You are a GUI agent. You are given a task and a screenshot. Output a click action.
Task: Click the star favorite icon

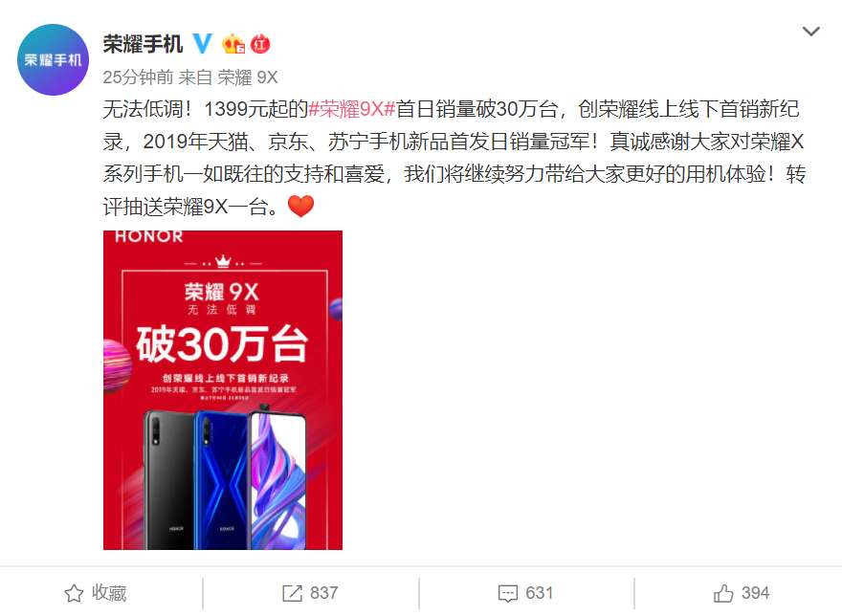pyautogui.click(x=74, y=593)
